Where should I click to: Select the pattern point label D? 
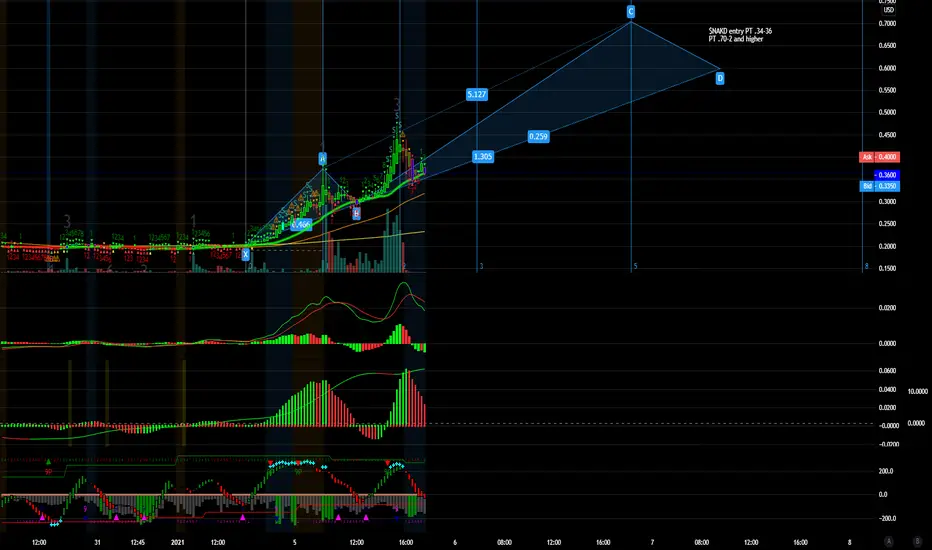(x=720, y=78)
